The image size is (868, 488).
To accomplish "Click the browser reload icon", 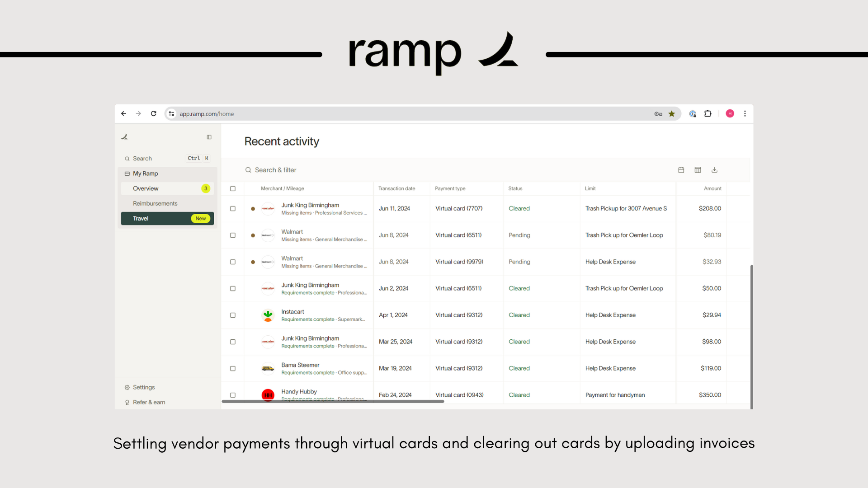I will [x=154, y=114].
